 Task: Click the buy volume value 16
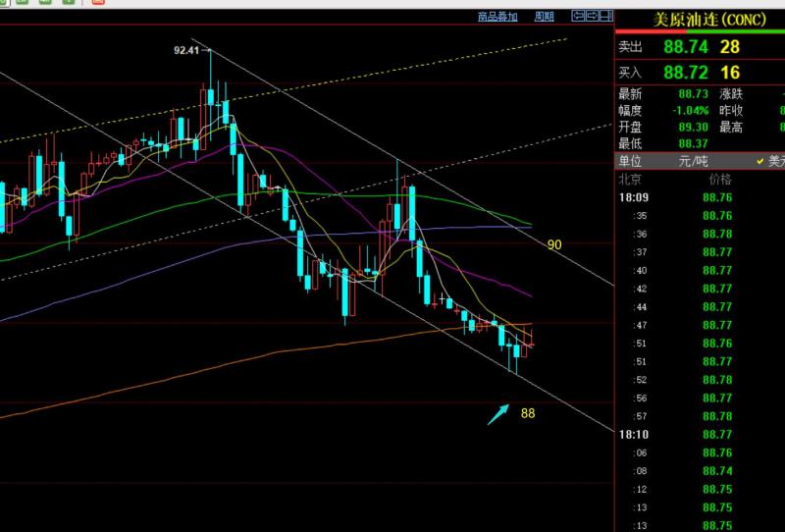730,73
